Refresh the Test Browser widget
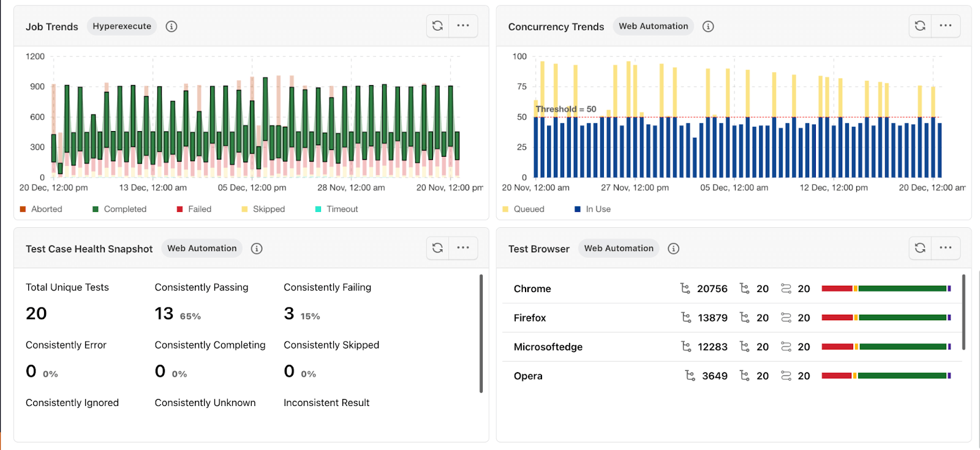This screenshot has height=450, width=980. (920, 248)
